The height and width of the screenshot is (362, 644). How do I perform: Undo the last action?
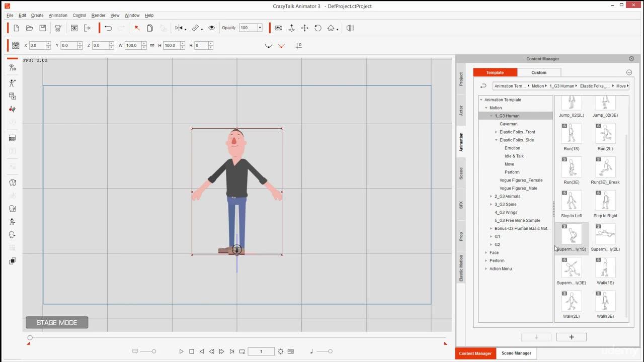tap(108, 28)
